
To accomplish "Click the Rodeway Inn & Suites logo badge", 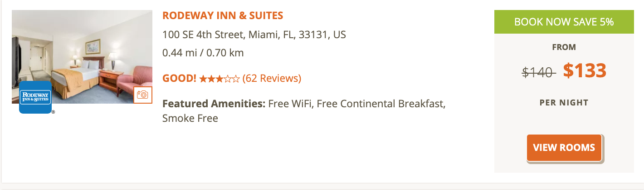I will (x=35, y=97).
